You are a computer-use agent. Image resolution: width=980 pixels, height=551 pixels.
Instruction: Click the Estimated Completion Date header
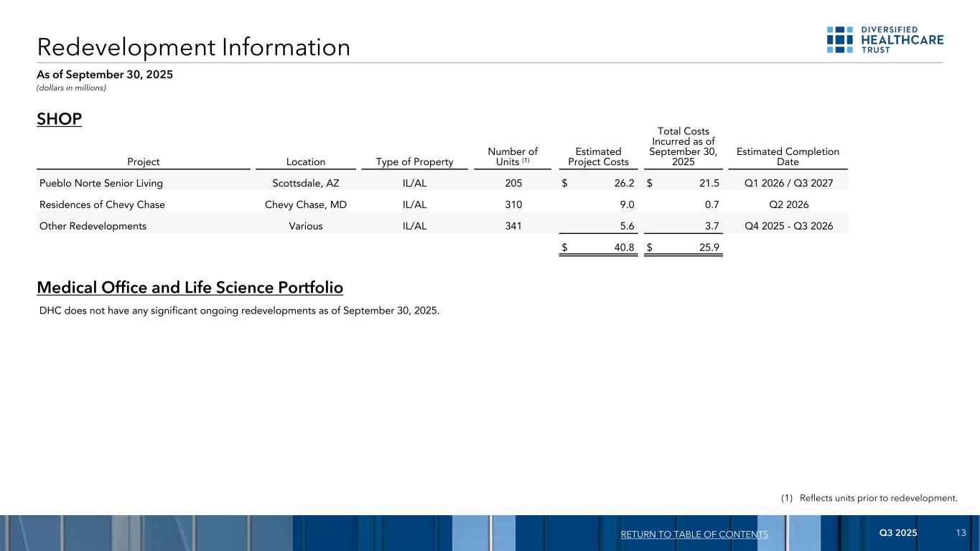coord(788,156)
